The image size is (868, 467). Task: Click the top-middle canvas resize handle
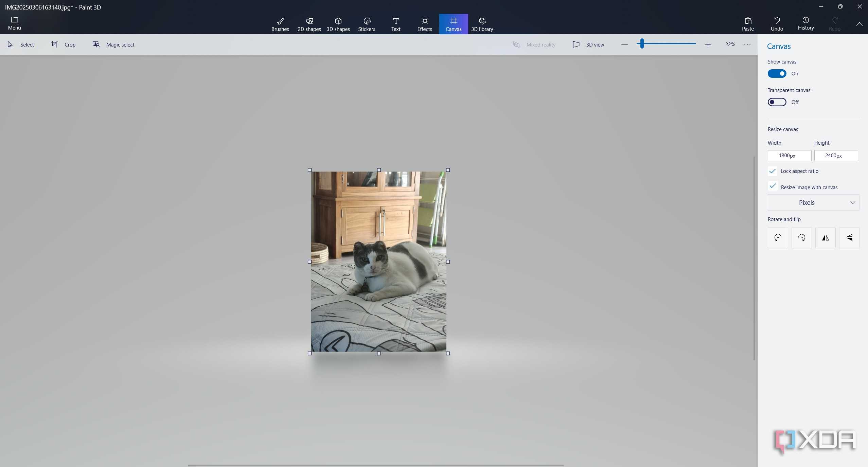pyautogui.click(x=379, y=170)
